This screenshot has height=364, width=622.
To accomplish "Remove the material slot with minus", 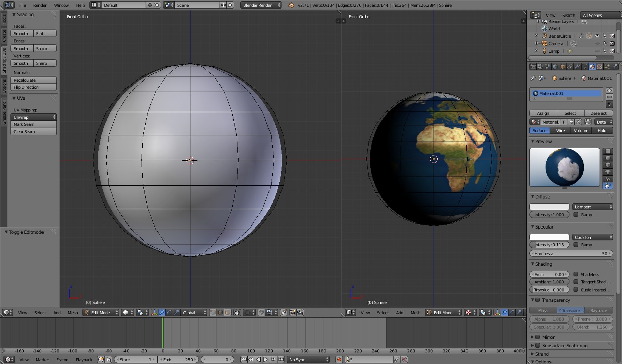I will [609, 97].
